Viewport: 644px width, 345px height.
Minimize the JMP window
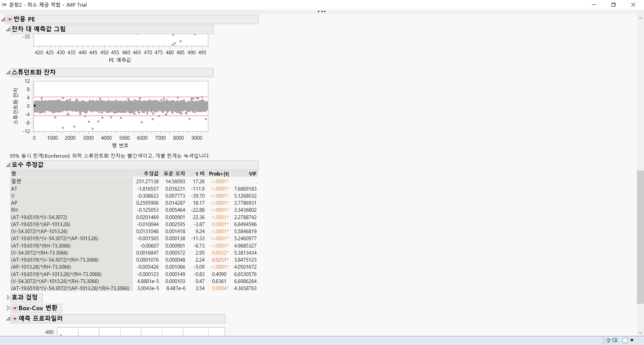pos(594,5)
